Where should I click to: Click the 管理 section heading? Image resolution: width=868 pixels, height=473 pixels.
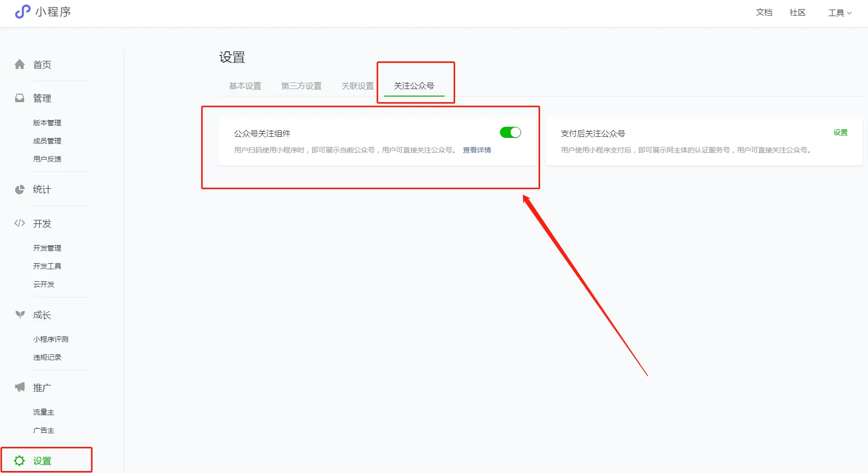[x=42, y=99]
